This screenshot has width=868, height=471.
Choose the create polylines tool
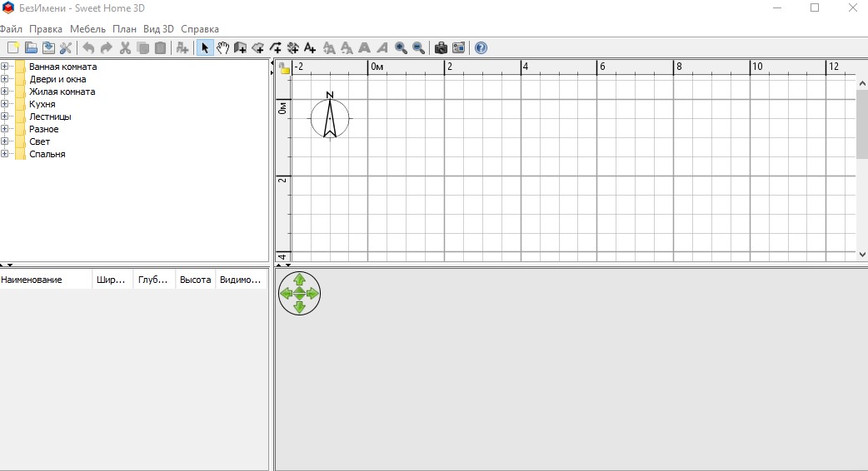(275, 48)
